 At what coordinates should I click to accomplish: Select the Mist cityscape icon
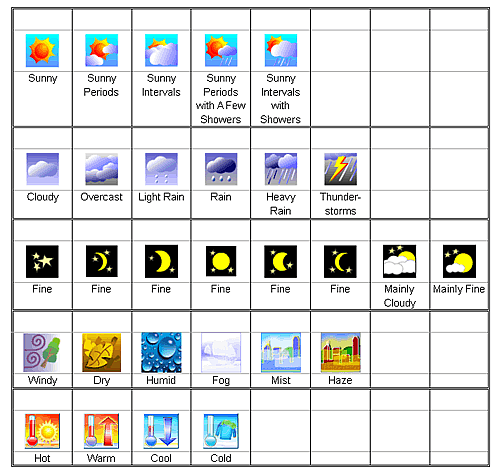tap(281, 352)
